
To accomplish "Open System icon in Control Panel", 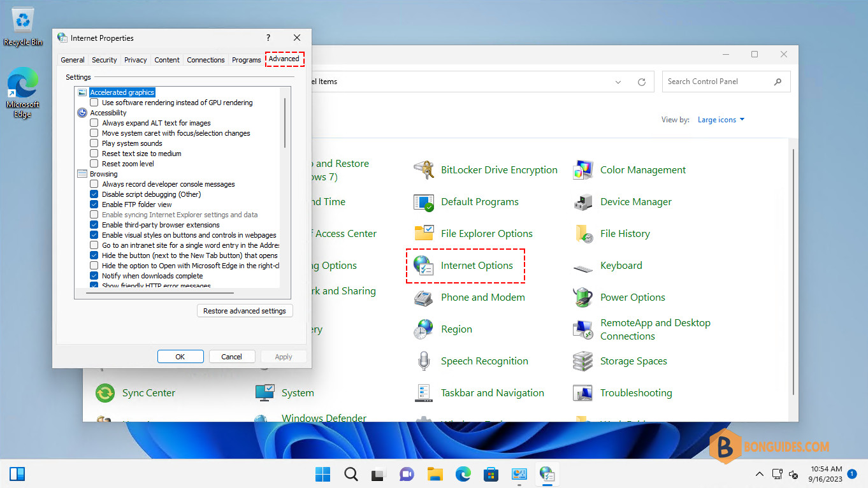I will 264,393.
